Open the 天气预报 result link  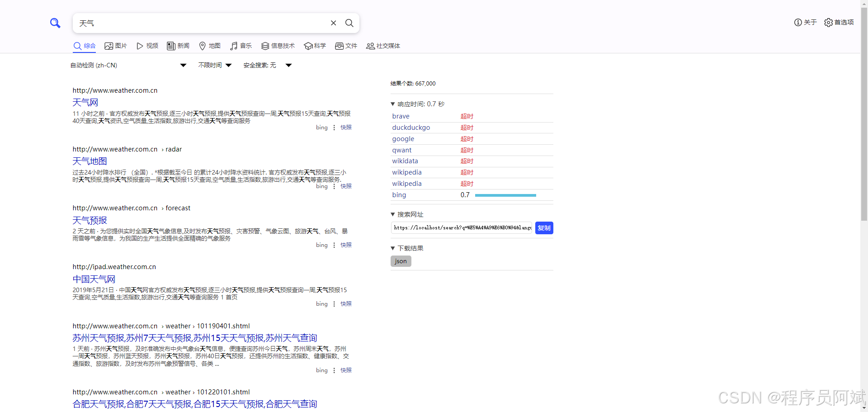[x=90, y=220]
